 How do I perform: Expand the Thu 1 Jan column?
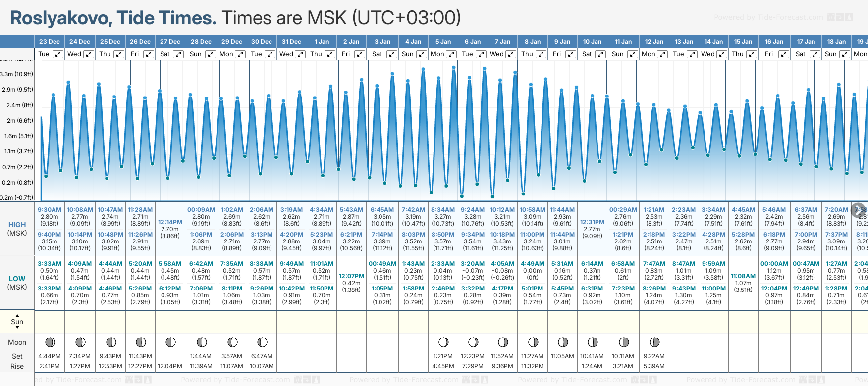(x=329, y=54)
